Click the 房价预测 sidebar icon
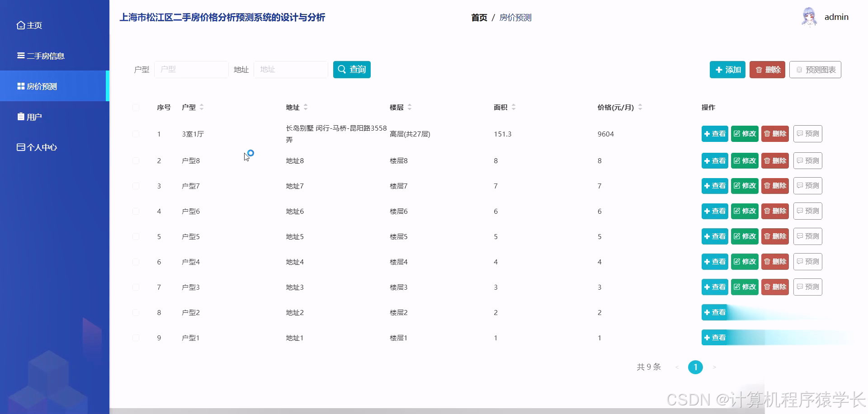Image resolution: width=868 pixels, height=414 pixels. (x=21, y=86)
